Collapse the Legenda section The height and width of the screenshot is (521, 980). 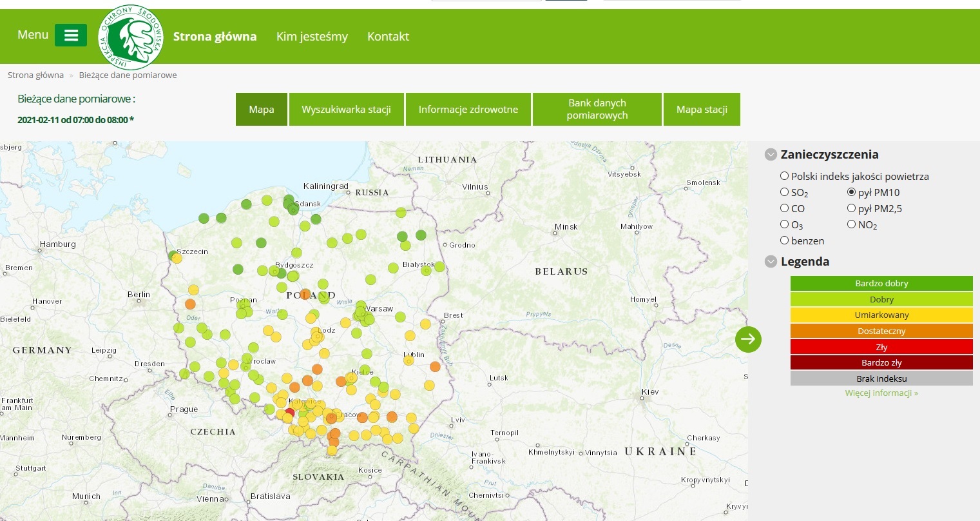tap(770, 262)
